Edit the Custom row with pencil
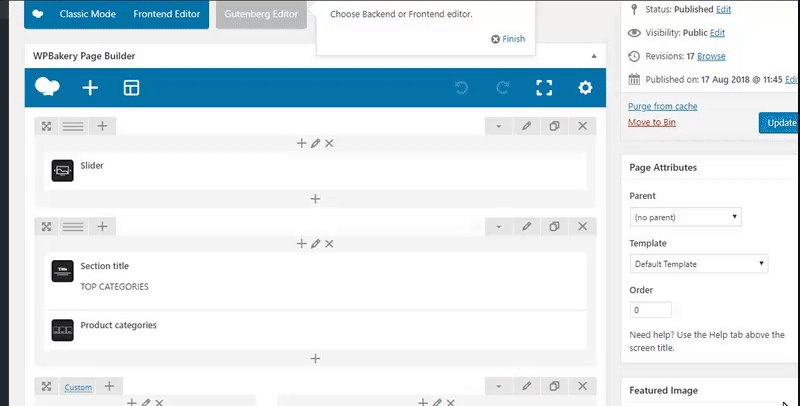Image resolution: width=800 pixels, height=406 pixels. [527, 386]
